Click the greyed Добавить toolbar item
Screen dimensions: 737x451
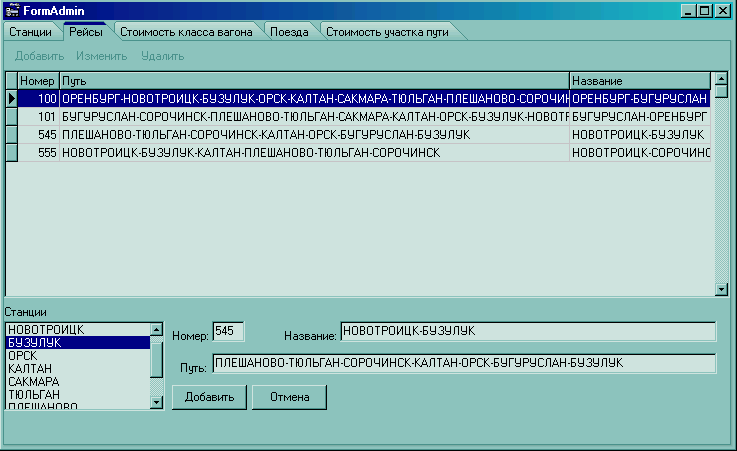point(39,56)
